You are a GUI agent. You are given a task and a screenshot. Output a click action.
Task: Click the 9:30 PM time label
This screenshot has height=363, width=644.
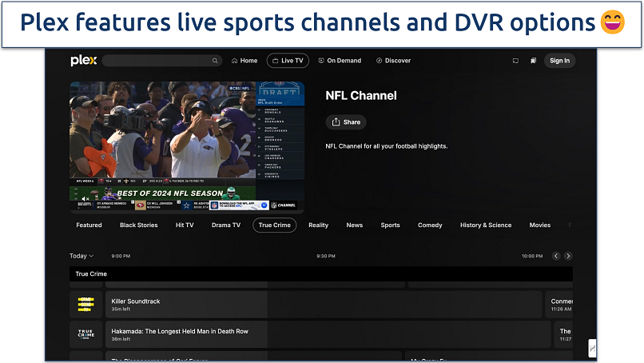pyautogui.click(x=326, y=256)
